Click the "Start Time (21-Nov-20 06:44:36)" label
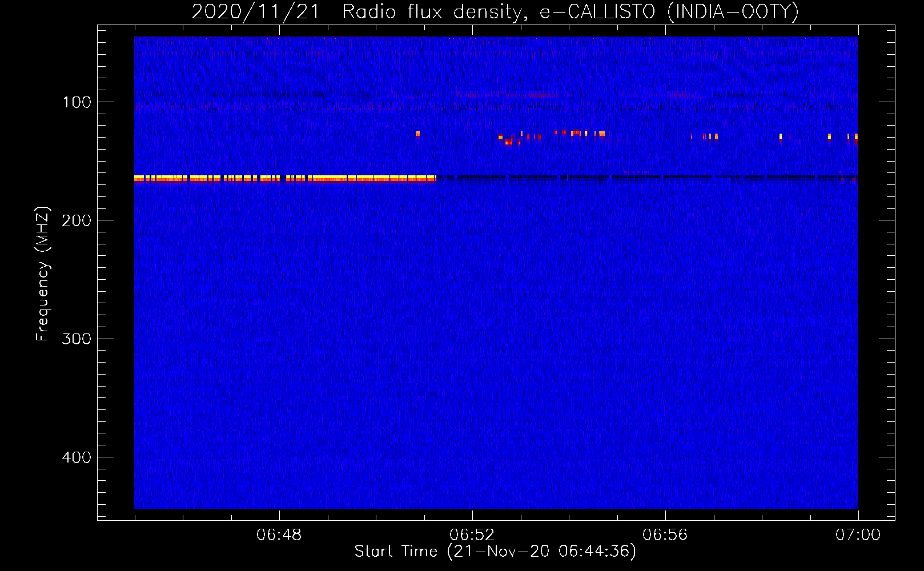 point(495,552)
